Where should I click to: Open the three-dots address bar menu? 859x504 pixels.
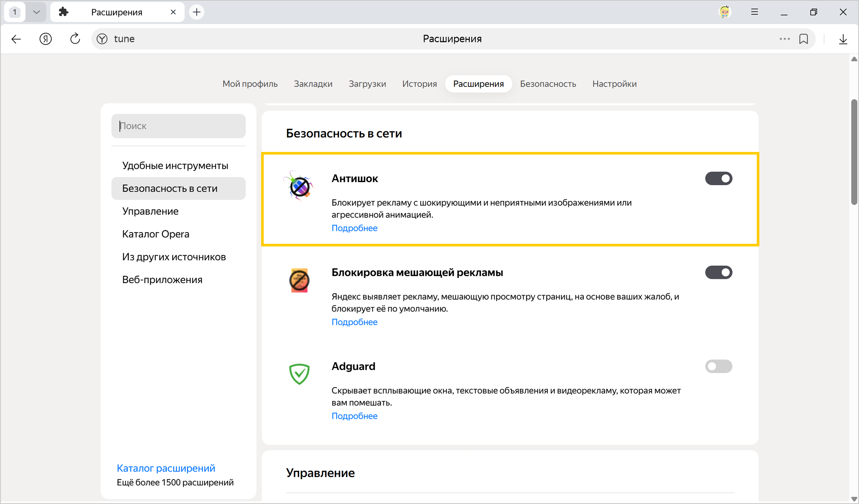click(x=784, y=39)
